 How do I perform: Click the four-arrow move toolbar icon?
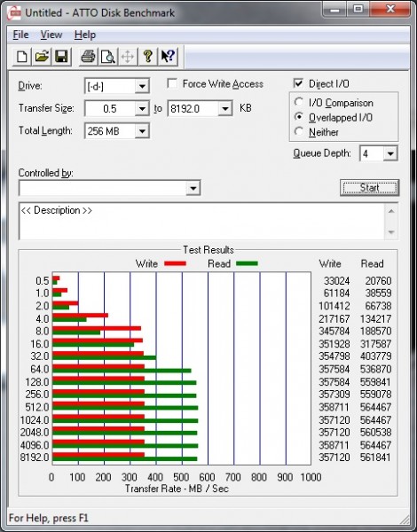(128, 57)
